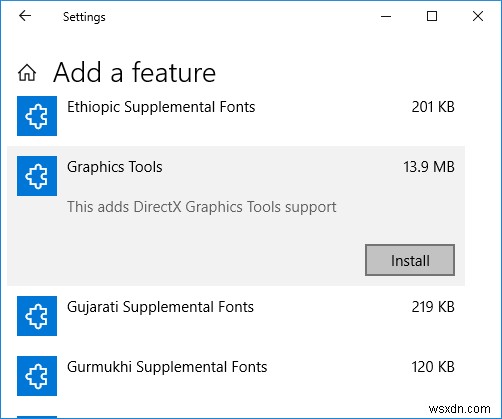Click the DirectX Graphics Tools support description
Viewport: 502px width, 419px height.
(x=202, y=207)
